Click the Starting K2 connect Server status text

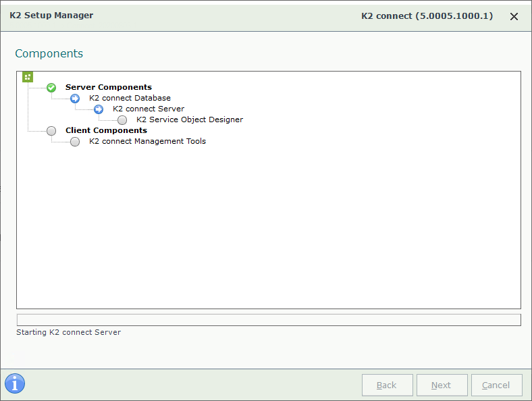(x=69, y=332)
